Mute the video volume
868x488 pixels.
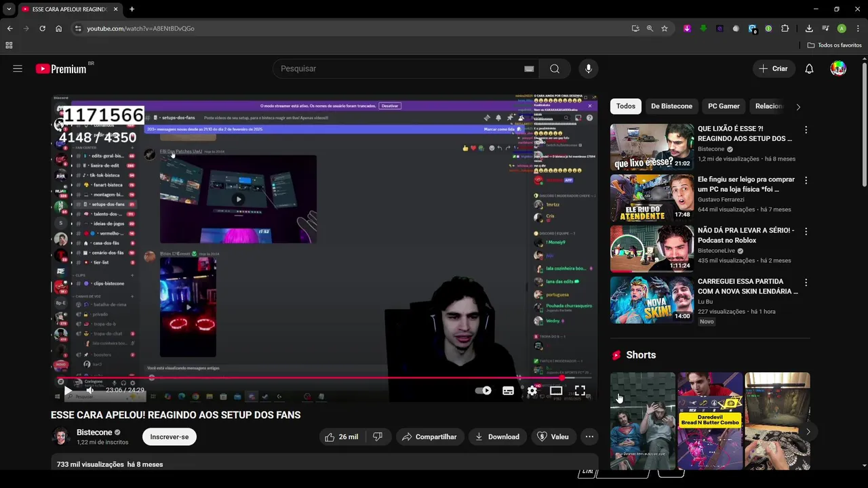click(90, 390)
